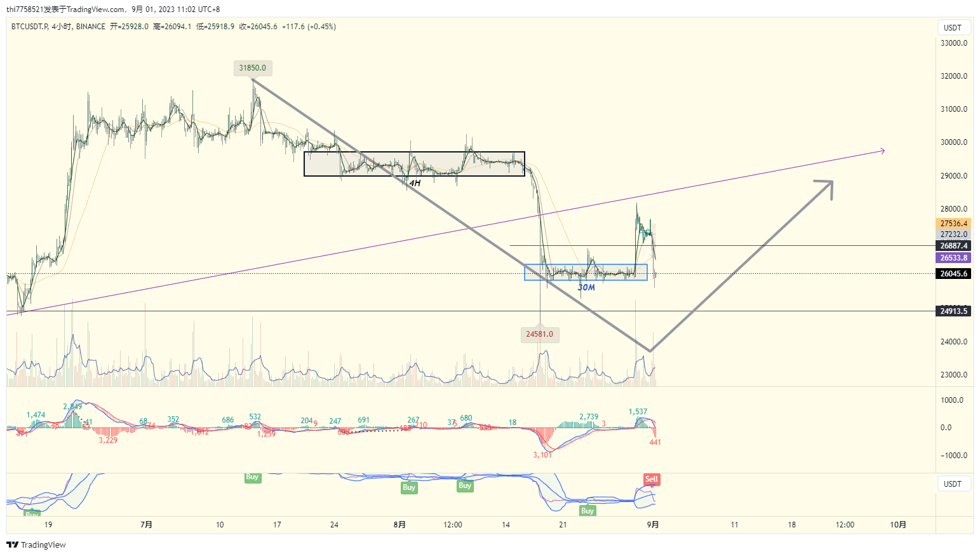Click the Buy signal label near date 14
This screenshot has width=980, height=556.
pyautogui.click(x=465, y=486)
